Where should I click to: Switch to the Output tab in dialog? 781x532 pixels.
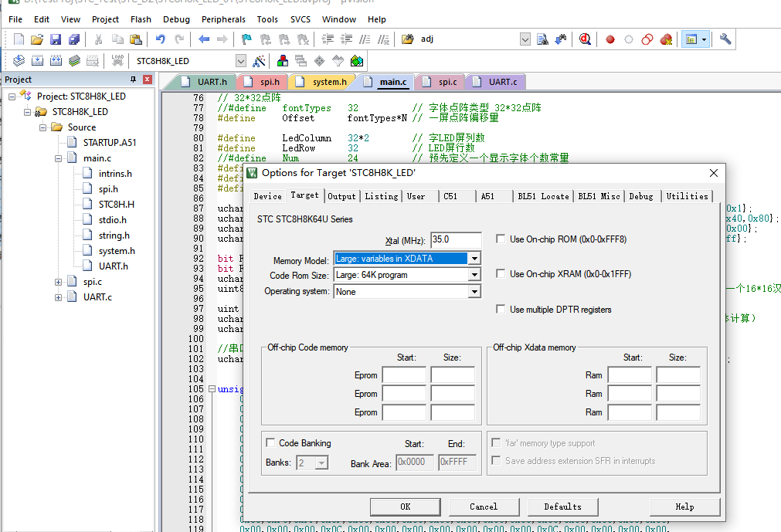[341, 196]
